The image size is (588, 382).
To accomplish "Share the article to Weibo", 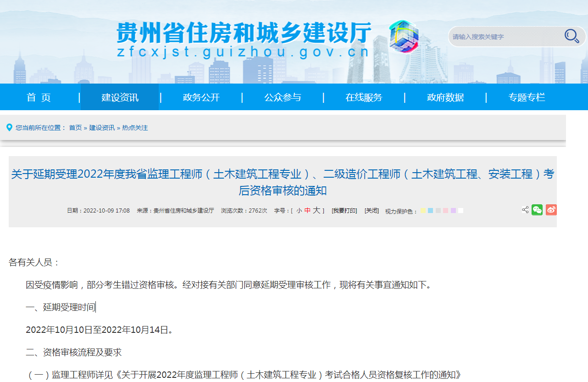I will [551, 210].
